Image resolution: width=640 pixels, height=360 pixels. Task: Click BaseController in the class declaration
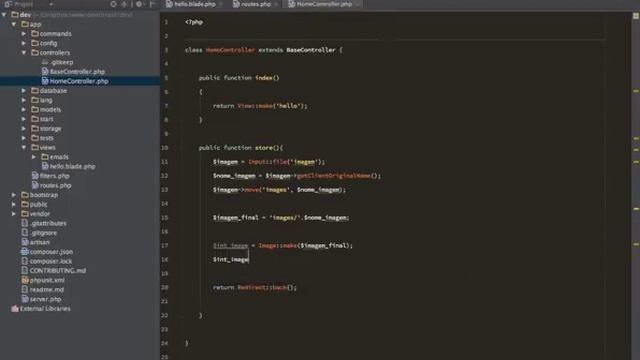pos(311,50)
